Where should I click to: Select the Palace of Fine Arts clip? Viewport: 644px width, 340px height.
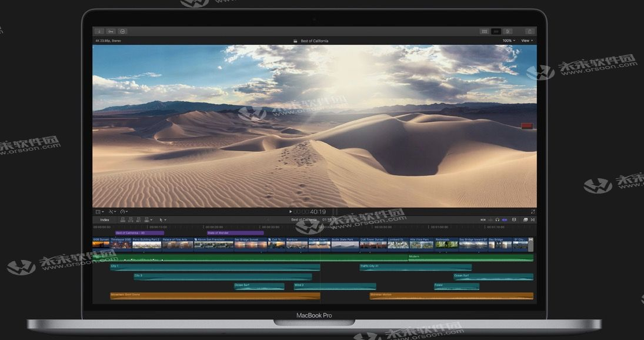click(x=178, y=244)
